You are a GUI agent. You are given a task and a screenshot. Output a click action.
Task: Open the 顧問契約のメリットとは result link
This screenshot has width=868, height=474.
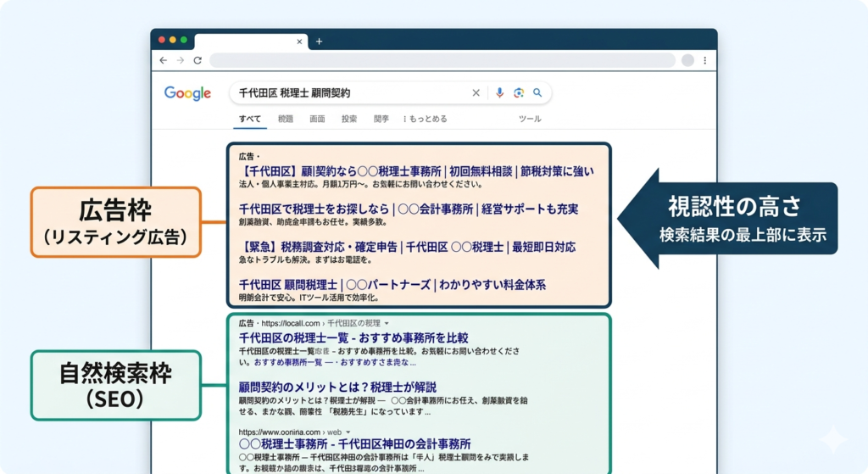pos(337,387)
